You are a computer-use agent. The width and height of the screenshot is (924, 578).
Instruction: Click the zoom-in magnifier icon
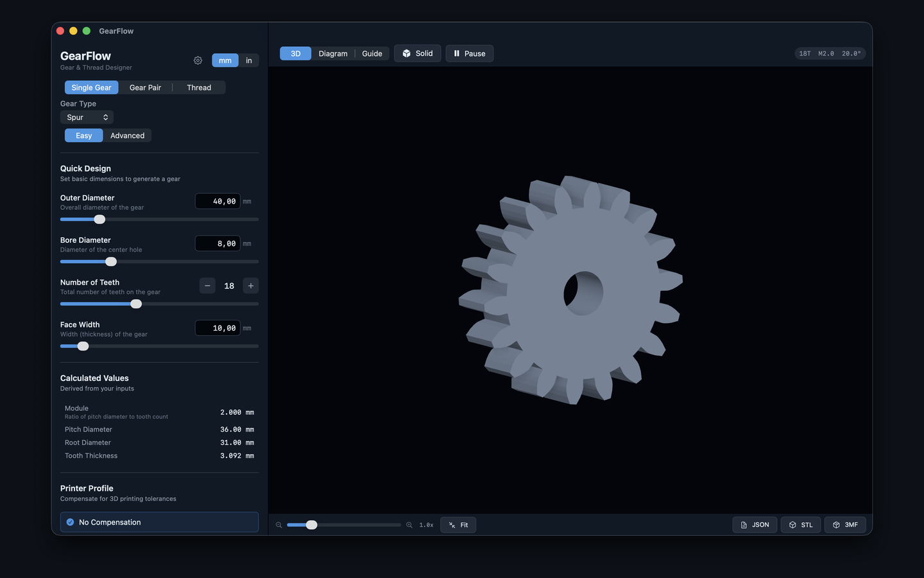[x=409, y=525]
